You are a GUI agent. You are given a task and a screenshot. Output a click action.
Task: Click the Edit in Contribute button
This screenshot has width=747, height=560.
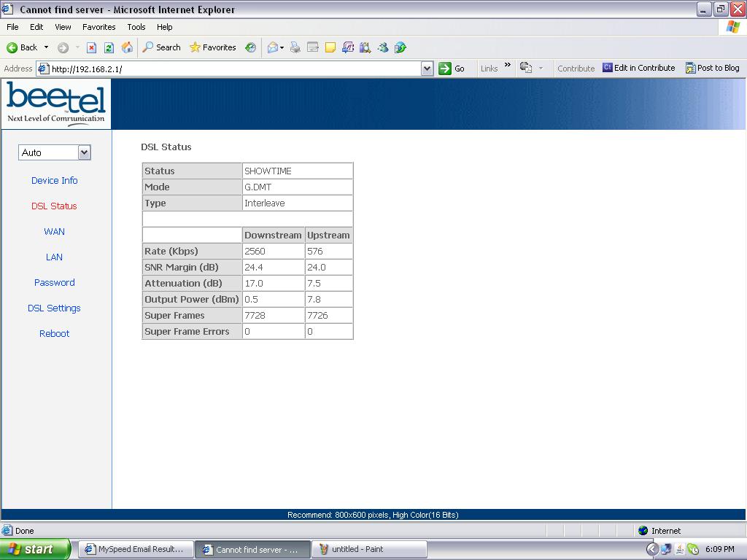point(639,68)
